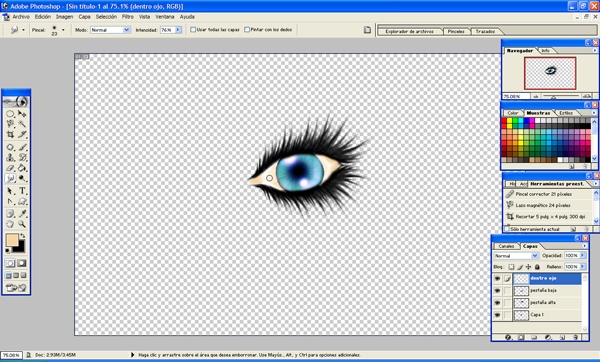The height and width of the screenshot is (362, 600).
Task: Open the layer blend mode Normal dropdown
Action: pyautogui.click(x=516, y=256)
